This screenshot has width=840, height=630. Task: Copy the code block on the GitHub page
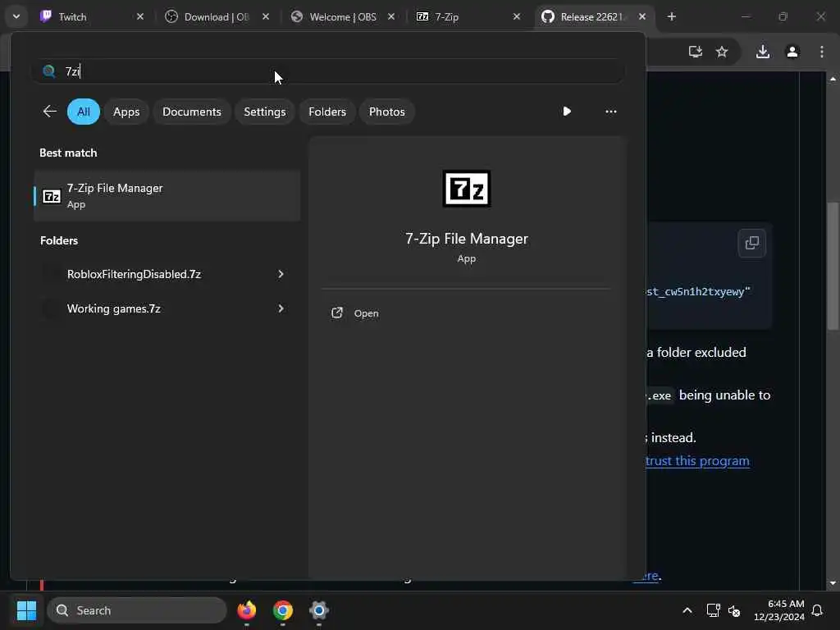tap(751, 243)
